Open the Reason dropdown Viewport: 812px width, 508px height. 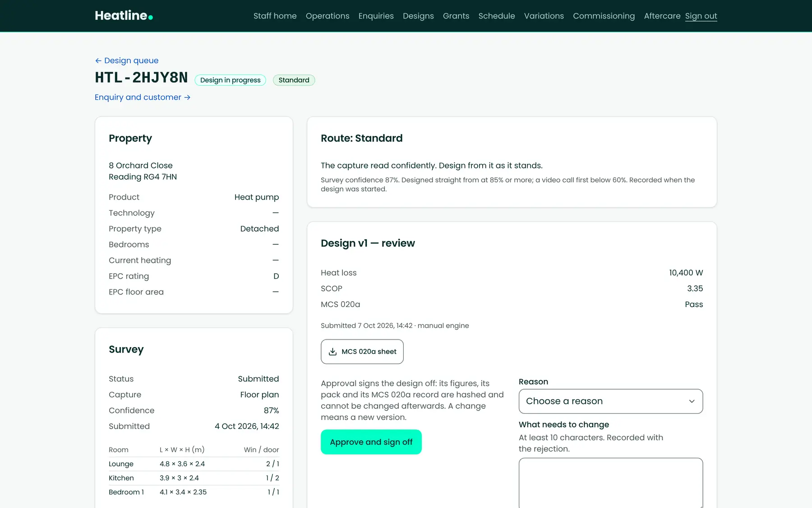(x=611, y=401)
